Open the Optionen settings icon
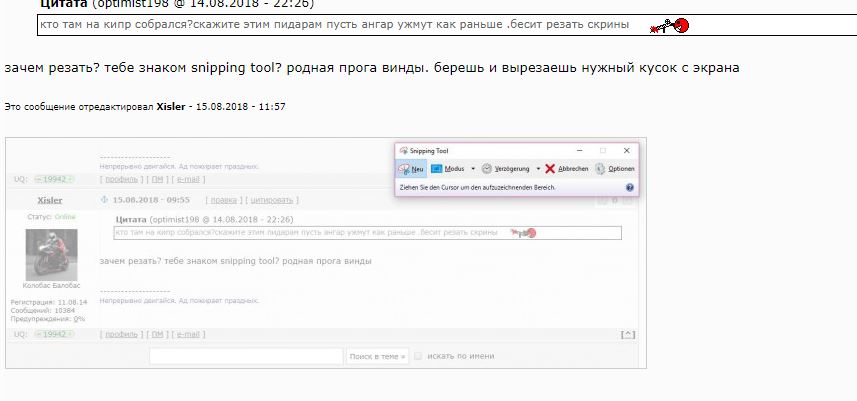The width and height of the screenshot is (857, 401). coord(600,169)
